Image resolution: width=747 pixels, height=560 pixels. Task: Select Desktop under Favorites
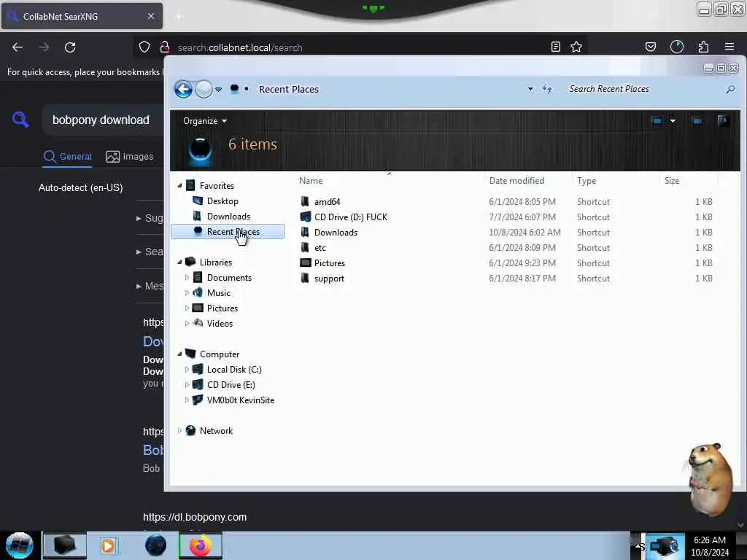[222, 201]
